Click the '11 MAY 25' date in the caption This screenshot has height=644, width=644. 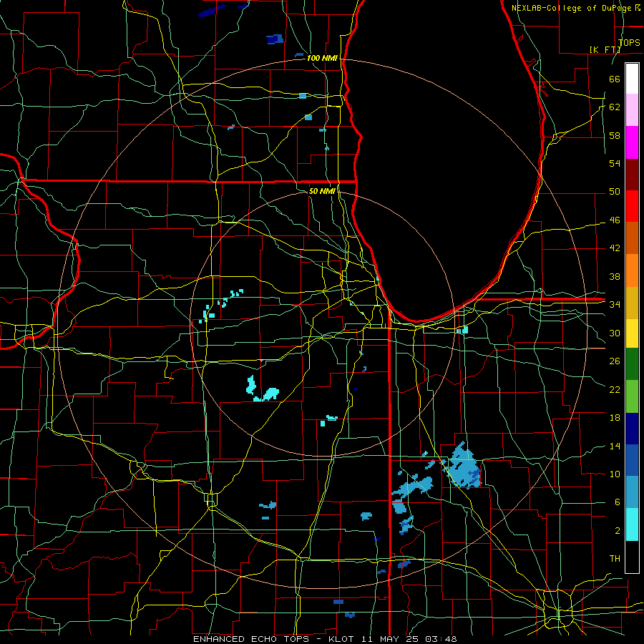click(x=390, y=639)
